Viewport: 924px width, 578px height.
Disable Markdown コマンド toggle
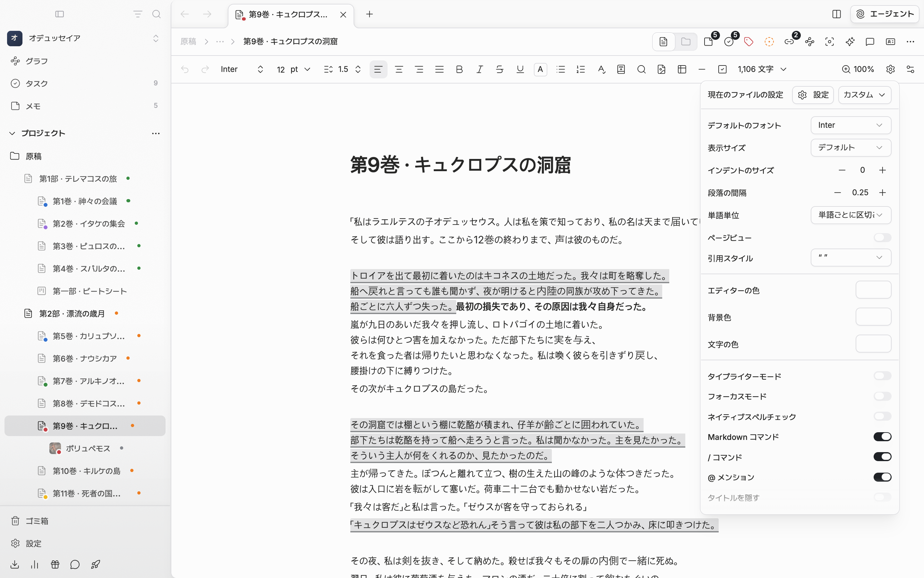[882, 437]
